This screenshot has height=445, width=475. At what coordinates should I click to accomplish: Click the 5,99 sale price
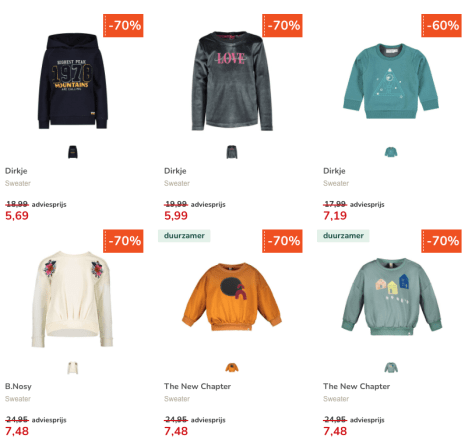coord(176,216)
